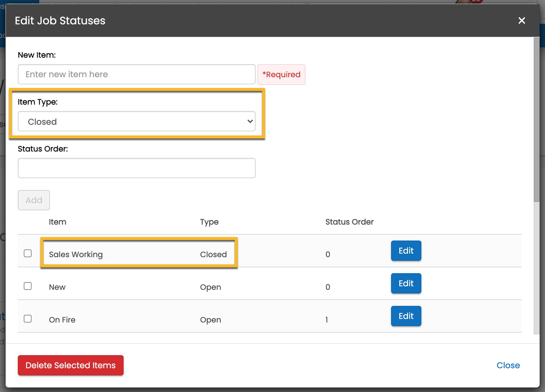This screenshot has height=392, width=545.
Task: Click the Add button
Action: 34,200
